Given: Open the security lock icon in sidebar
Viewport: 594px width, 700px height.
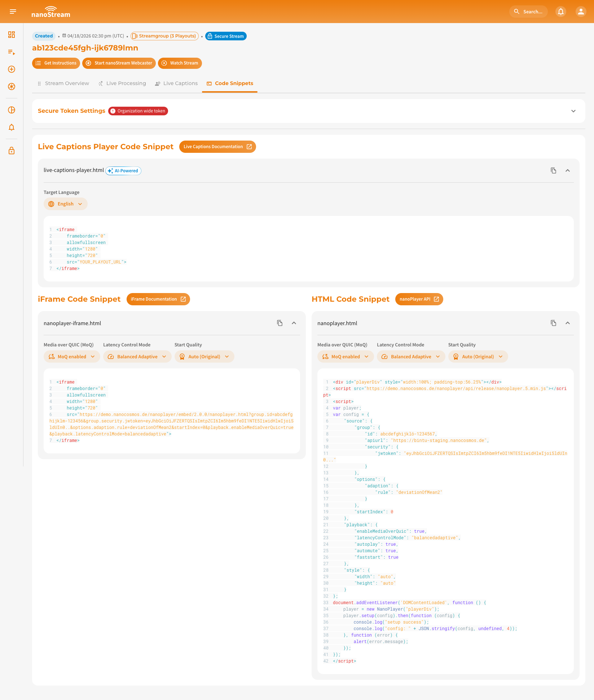Looking at the screenshot, I should (x=11, y=150).
